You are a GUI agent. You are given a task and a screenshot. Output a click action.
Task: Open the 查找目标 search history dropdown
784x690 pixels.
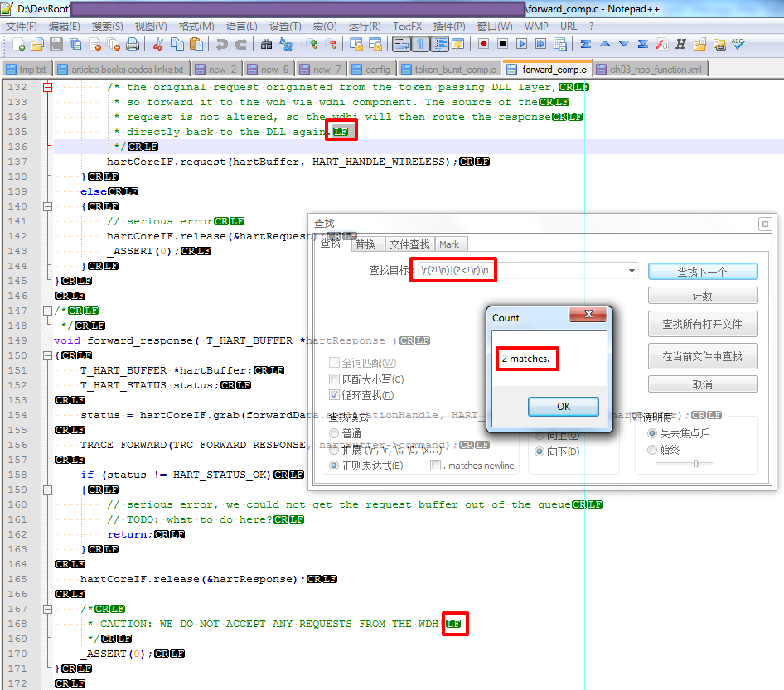pos(632,271)
